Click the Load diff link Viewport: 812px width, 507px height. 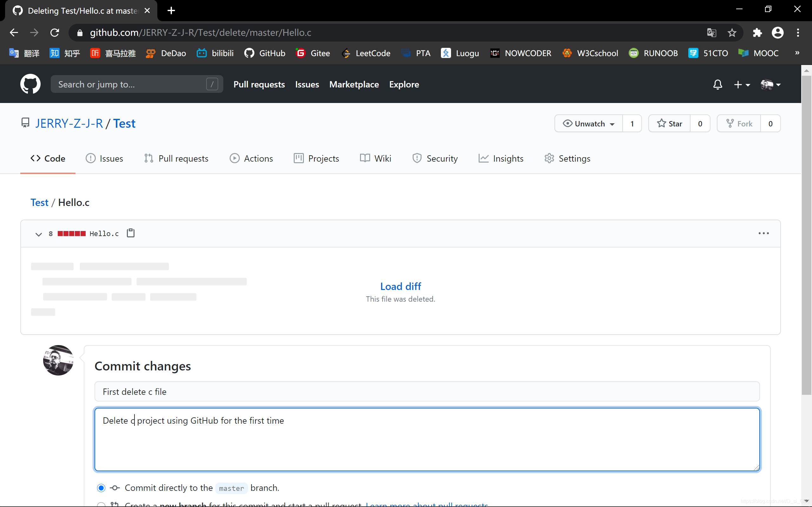400,286
